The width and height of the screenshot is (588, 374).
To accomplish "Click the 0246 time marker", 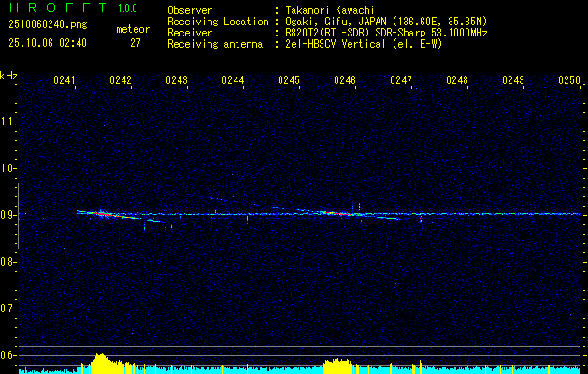I will pyautogui.click(x=345, y=80).
